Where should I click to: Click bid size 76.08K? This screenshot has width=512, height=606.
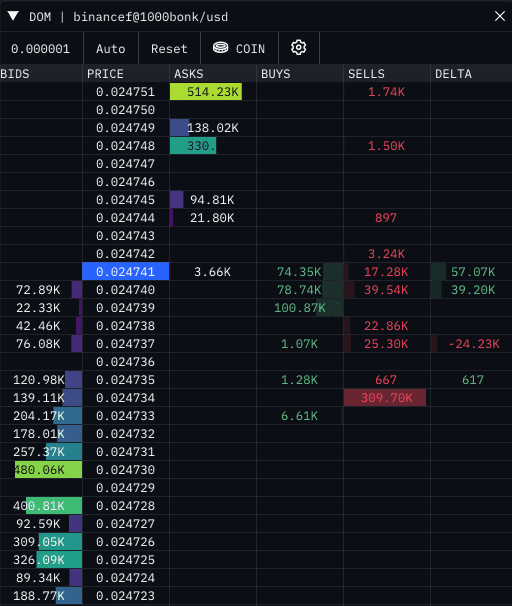(38, 344)
